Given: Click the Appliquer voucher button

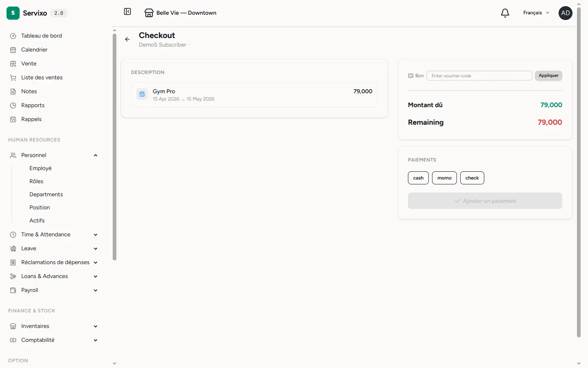Looking at the screenshot, I should coord(548,76).
